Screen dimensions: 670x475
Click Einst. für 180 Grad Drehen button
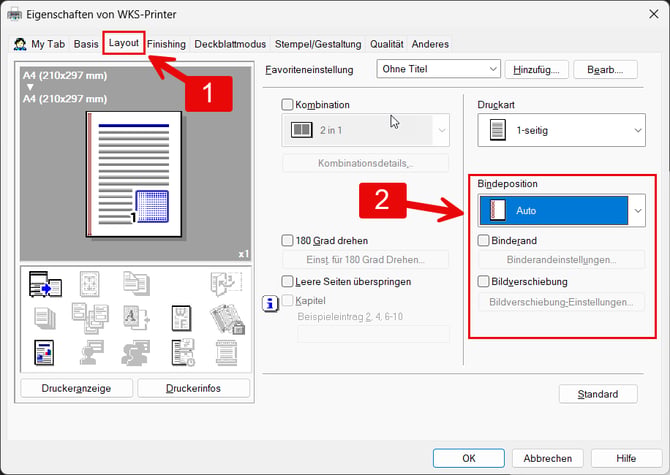click(x=366, y=260)
